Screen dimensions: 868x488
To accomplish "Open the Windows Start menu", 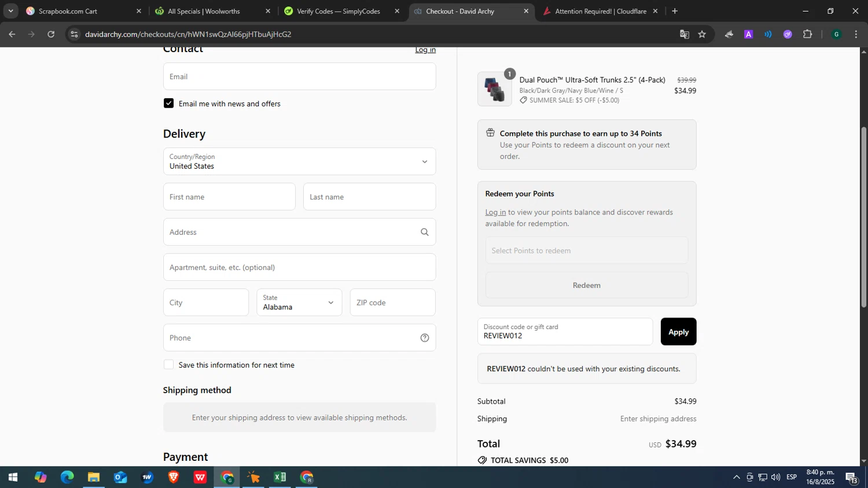I will click(x=13, y=477).
